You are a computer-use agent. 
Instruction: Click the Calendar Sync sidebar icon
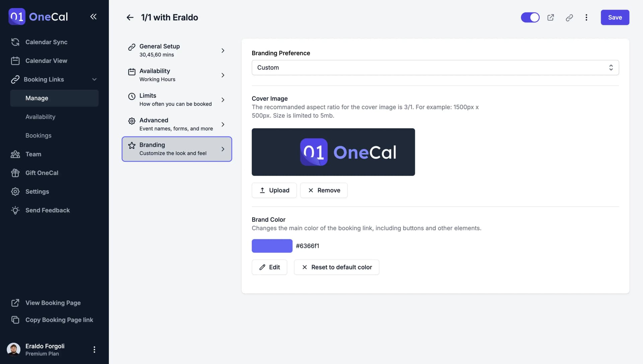(15, 42)
